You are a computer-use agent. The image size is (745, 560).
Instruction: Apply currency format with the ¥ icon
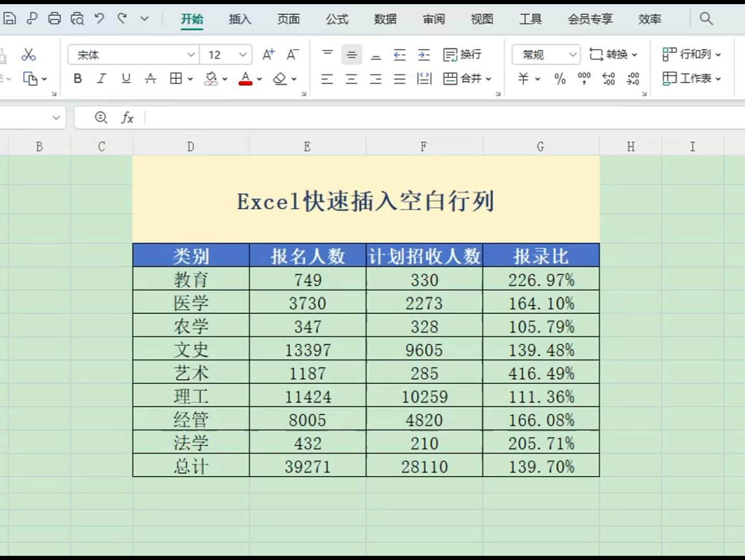point(523,79)
